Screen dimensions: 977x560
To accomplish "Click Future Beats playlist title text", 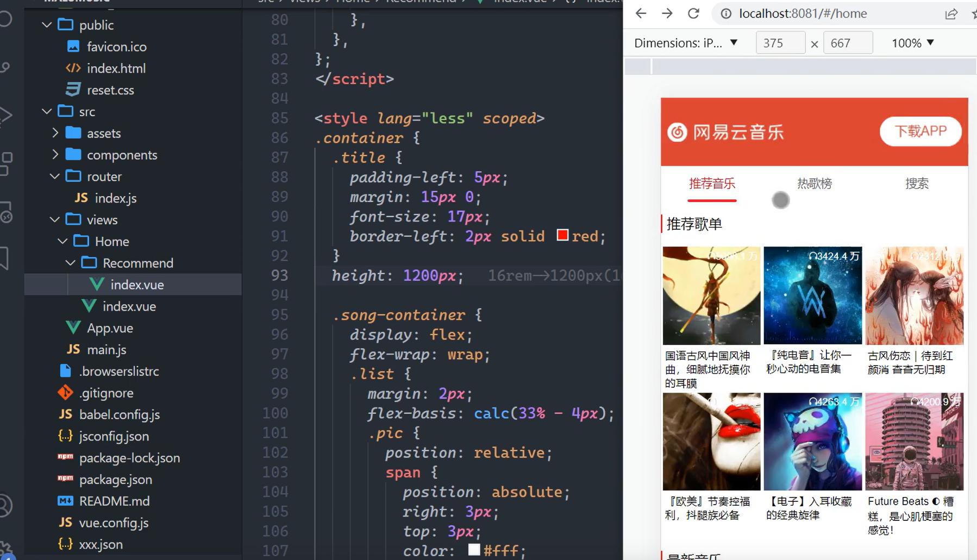I will [x=911, y=516].
